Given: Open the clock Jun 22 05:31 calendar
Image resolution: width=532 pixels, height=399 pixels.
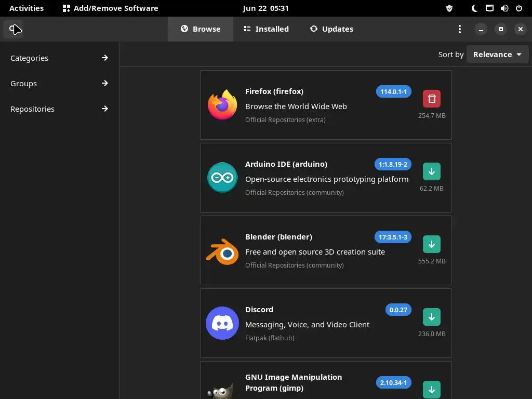Looking at the screenshot, I should tap(265, 8).
